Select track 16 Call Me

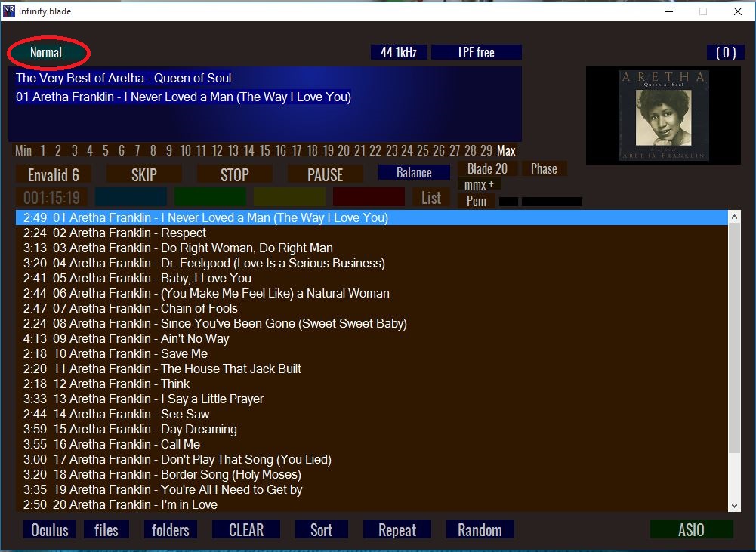[372, 445]
